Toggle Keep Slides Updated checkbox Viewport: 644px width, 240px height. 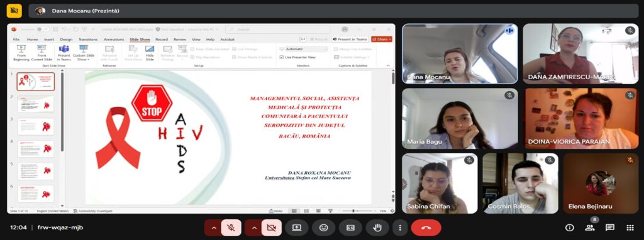[x=192, y=49]
